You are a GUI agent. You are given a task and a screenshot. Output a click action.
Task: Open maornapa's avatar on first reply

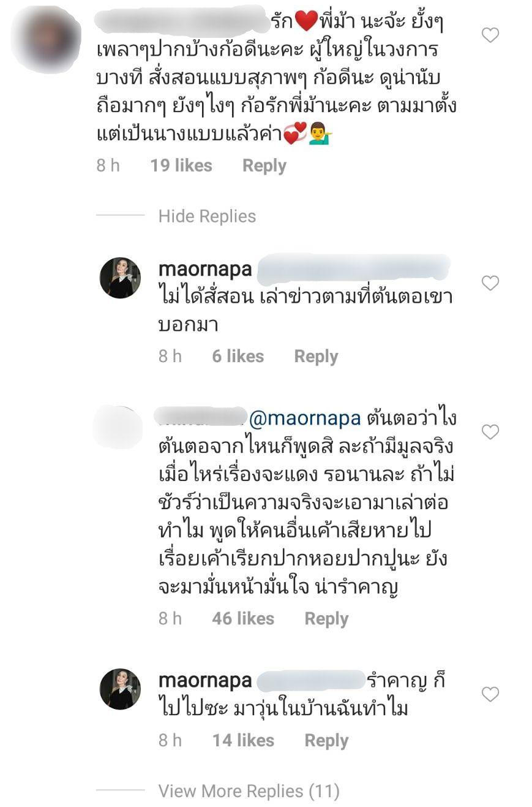120,278
